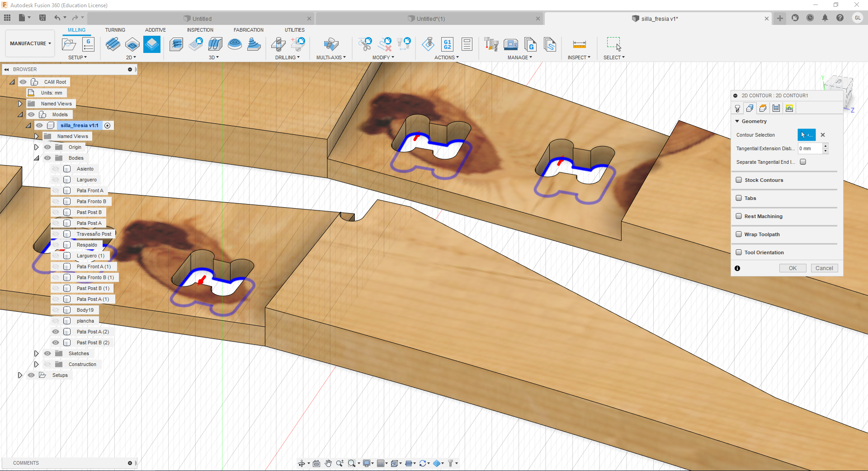Increase Tangential Extension Distance with up arrow
The height and width of the screenshot is (471, 868).
point(826,146)
